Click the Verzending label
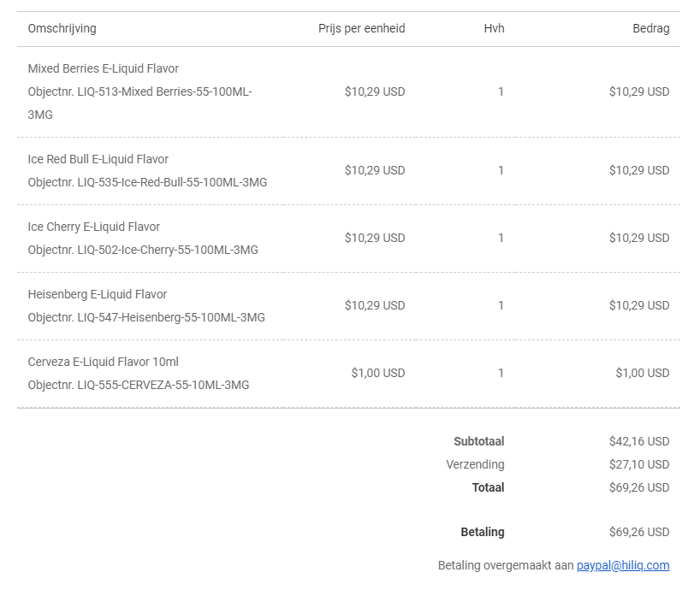Image resolution: width=700 pixels, height=590 pixels. pyautogui.click(x=475, y=464)
